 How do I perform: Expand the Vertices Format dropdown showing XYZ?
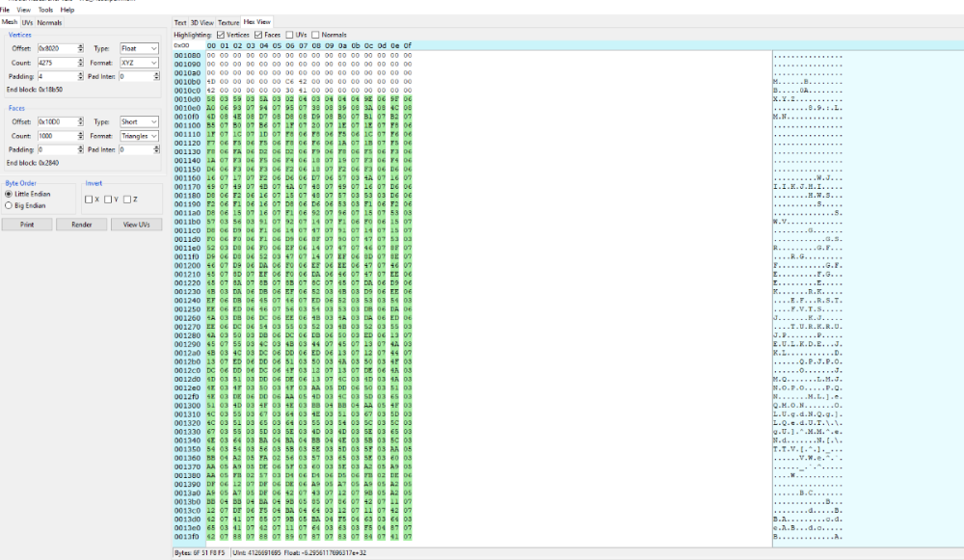click(140, 62)
